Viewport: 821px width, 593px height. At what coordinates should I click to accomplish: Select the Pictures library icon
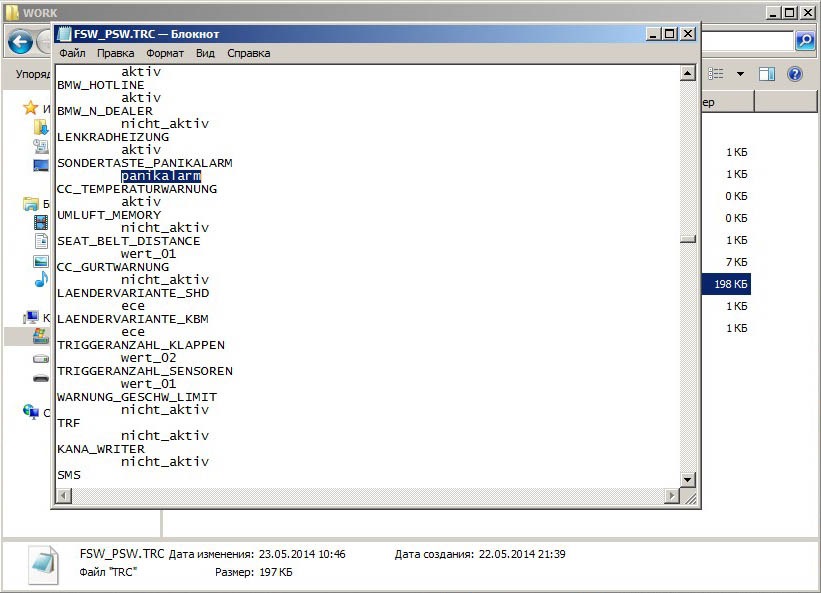[41, 261]
